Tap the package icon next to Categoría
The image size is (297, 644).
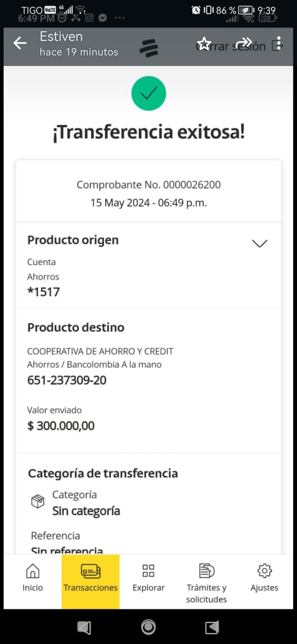38,501
